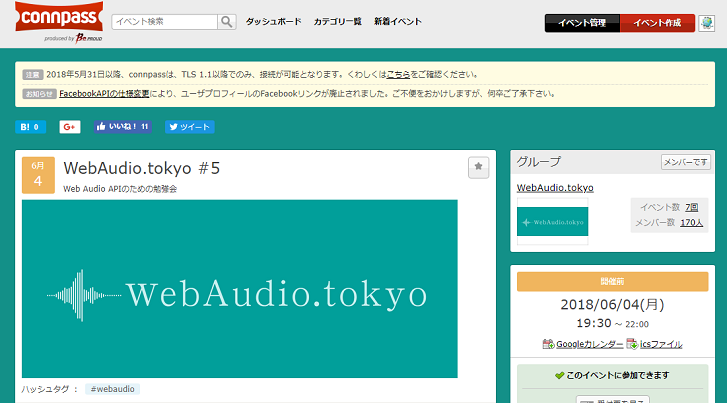Click the イベント管理 button
Viewport: 727px width, 403px height.
pos(582,23)
